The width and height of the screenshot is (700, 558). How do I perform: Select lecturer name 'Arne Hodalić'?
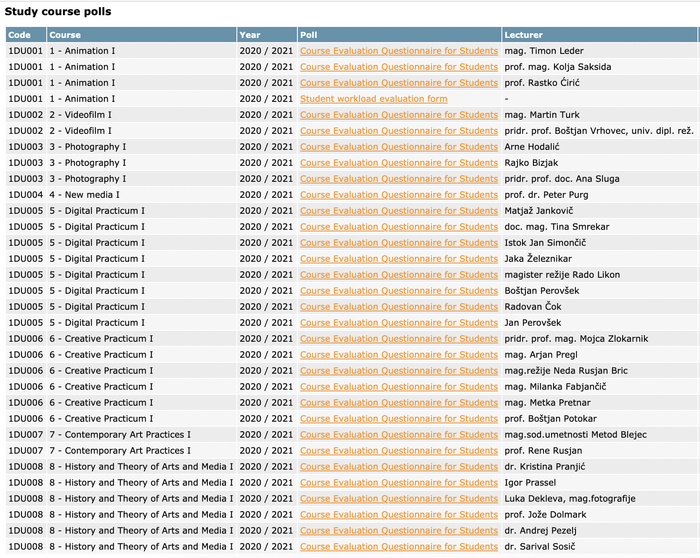coord(532,147)
